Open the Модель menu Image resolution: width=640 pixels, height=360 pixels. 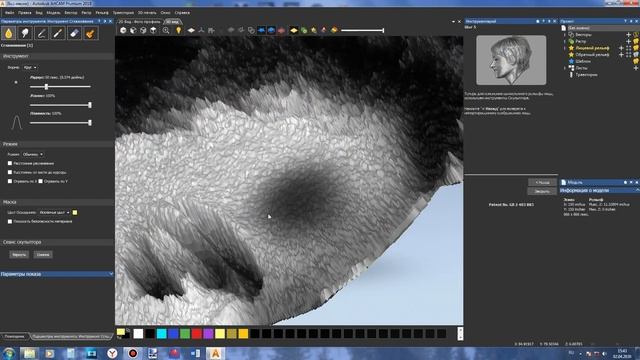pyautogui.click(x=53, y=13)
